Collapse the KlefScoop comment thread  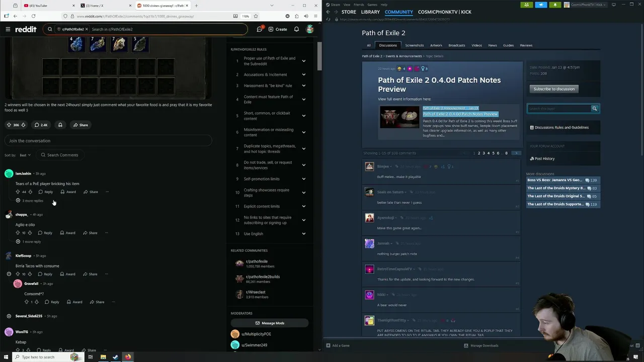[x=9, y=274]
